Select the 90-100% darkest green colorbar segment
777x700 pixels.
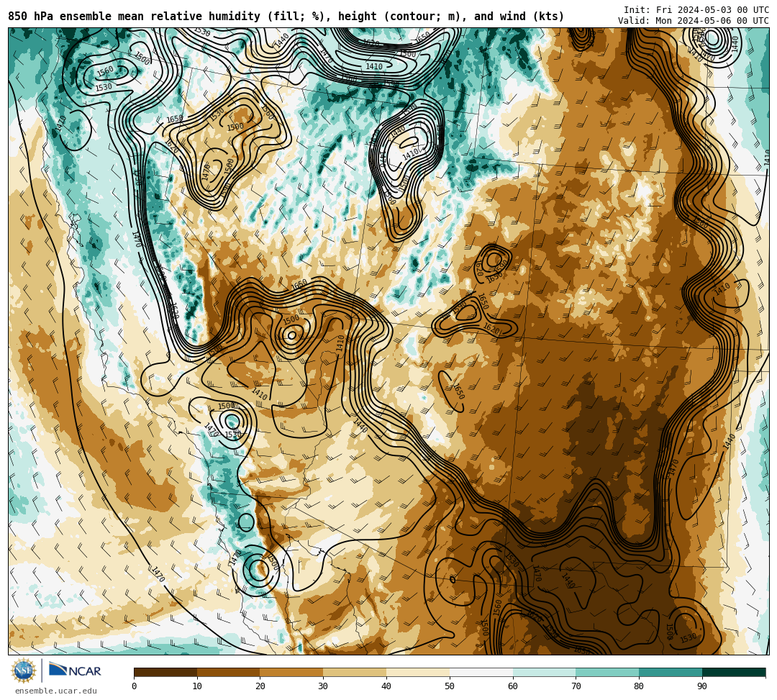(734, 672)
